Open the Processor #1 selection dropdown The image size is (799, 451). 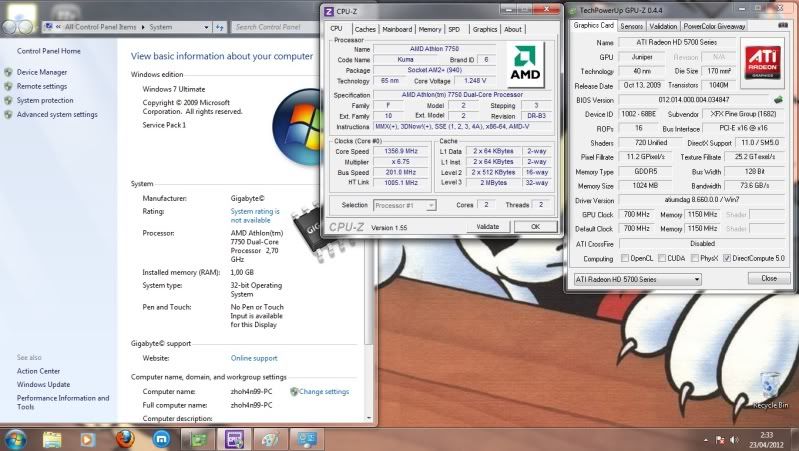(405, 205)
